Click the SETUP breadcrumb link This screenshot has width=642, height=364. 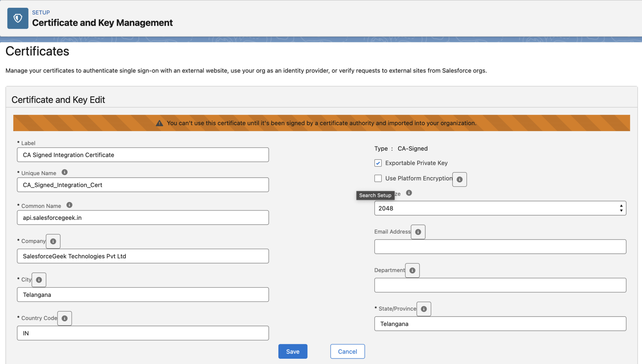click(41, 12)
